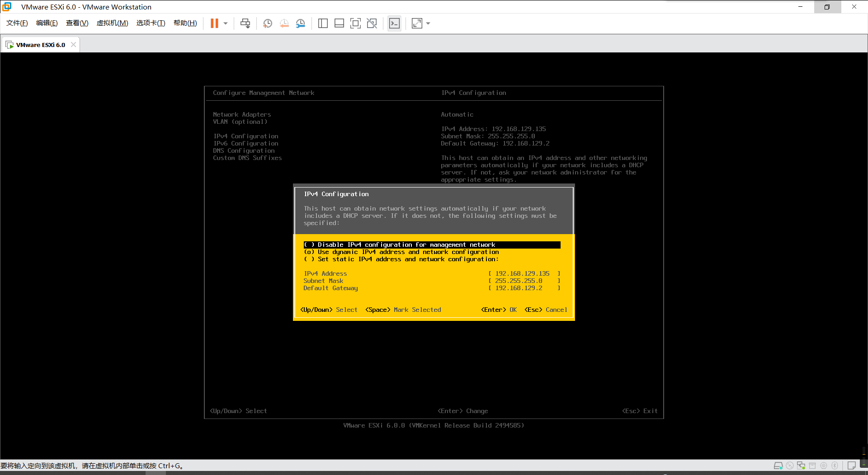Click <Esc> Cancel in the dialog
Screen dimensions: 868x475
546,310
